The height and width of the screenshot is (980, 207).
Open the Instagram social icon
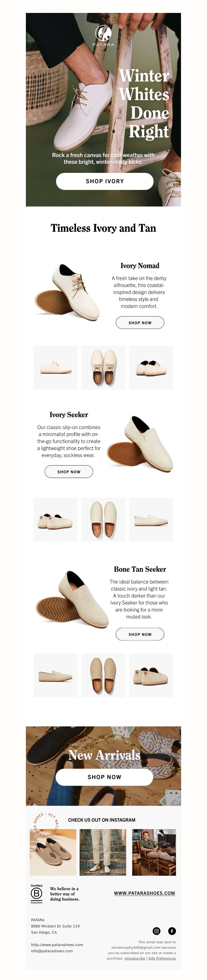156,931
